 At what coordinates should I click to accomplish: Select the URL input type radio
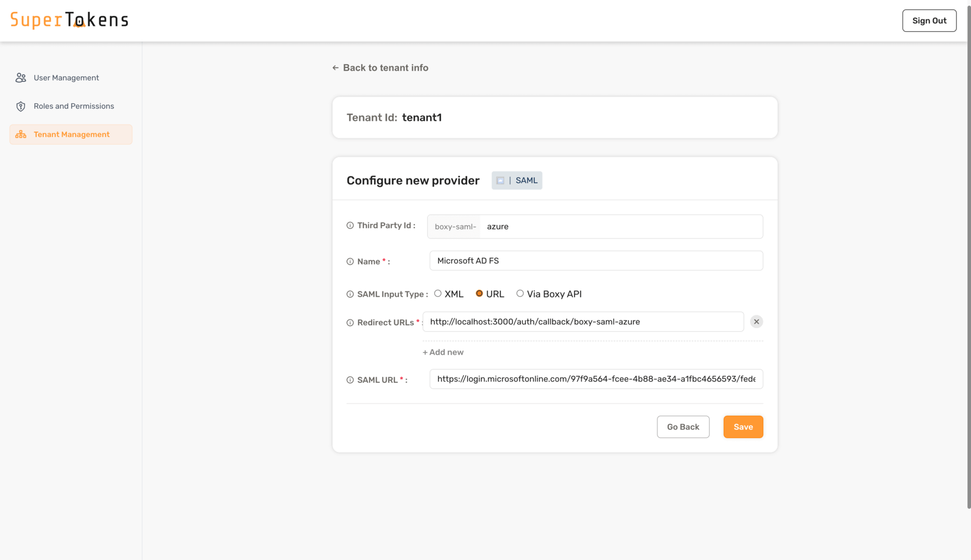click(479, 293)
